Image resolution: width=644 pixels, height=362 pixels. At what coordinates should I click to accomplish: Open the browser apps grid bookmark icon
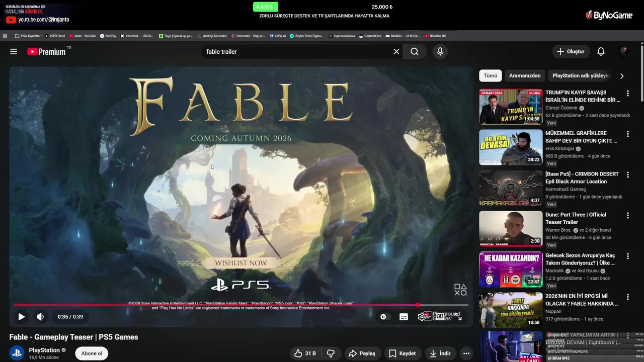[x=5, y=36]
